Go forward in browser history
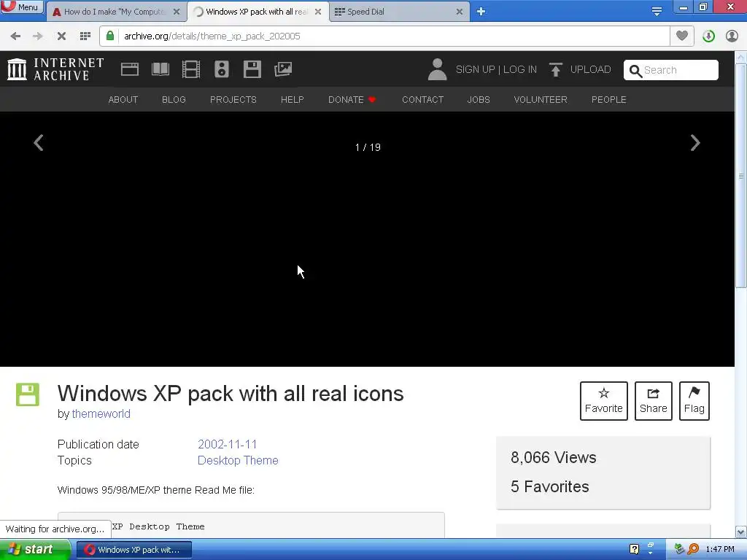 pyautogui.click(x=38, y=36)
